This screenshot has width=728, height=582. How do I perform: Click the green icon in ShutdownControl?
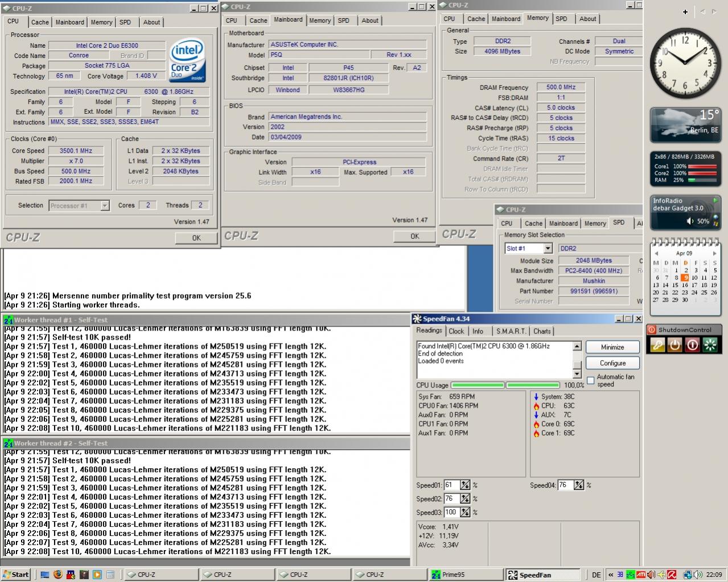pyautogui.click(x=710, y=344)
